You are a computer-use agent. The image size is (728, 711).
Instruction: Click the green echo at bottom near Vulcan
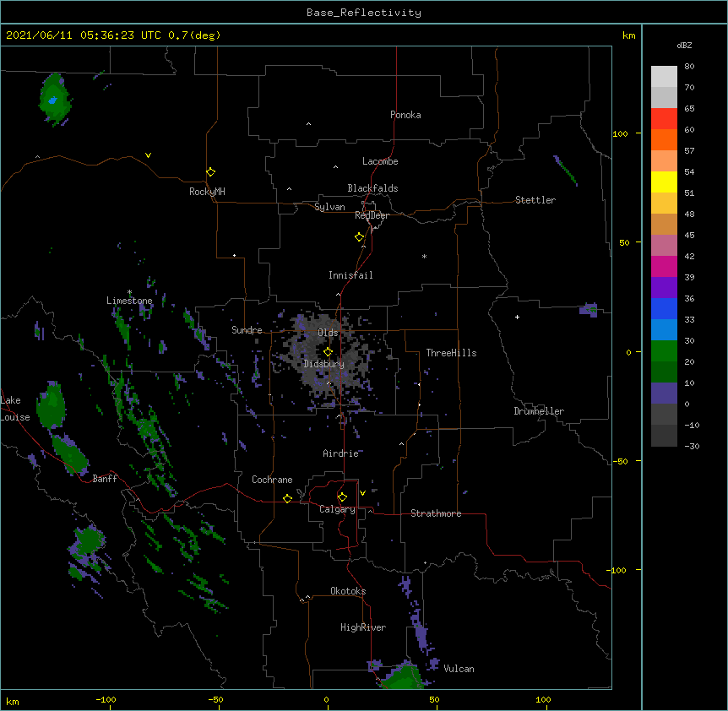click(x=405, y=677)
